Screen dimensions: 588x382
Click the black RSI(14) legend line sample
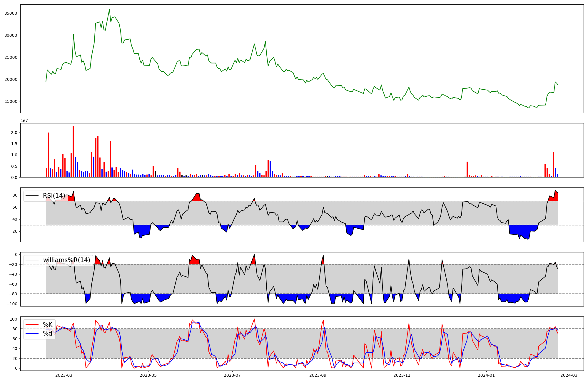click(x=32, y=196)
